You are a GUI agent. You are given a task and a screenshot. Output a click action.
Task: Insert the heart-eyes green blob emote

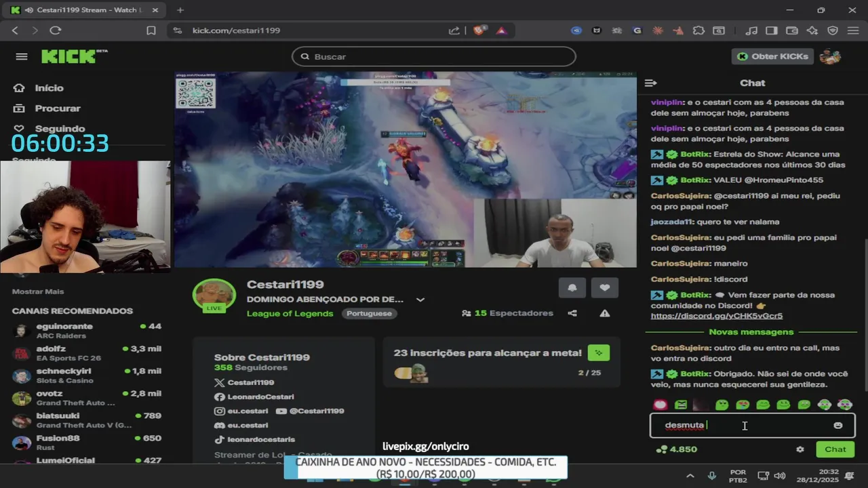point(743,405)
